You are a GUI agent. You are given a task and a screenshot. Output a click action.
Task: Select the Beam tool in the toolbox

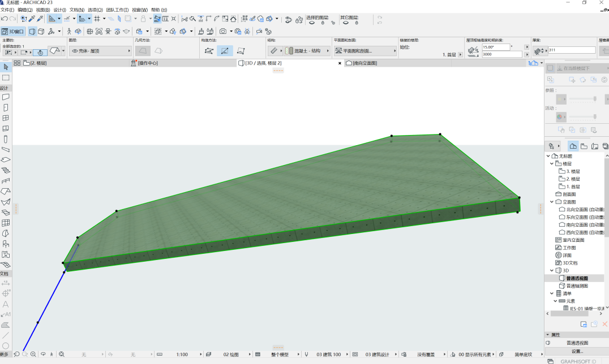pos(6,149)
